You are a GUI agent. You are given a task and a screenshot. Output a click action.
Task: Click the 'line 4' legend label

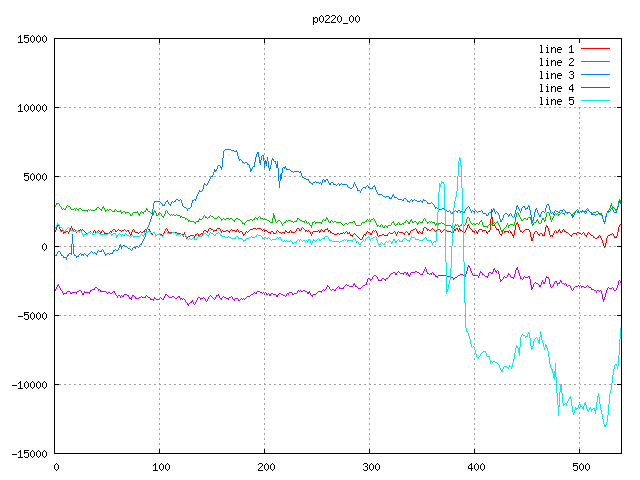tap(557, 88)
